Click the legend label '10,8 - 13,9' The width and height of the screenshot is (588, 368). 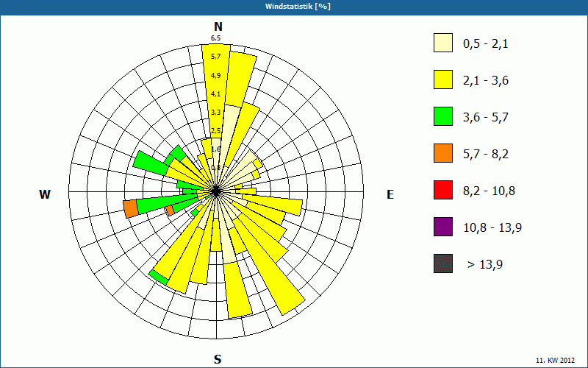click(492, 228)
